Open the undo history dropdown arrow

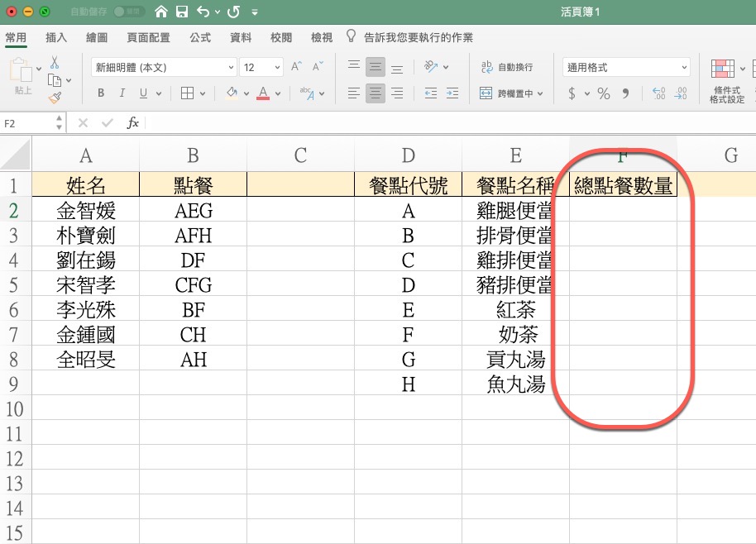218,12
